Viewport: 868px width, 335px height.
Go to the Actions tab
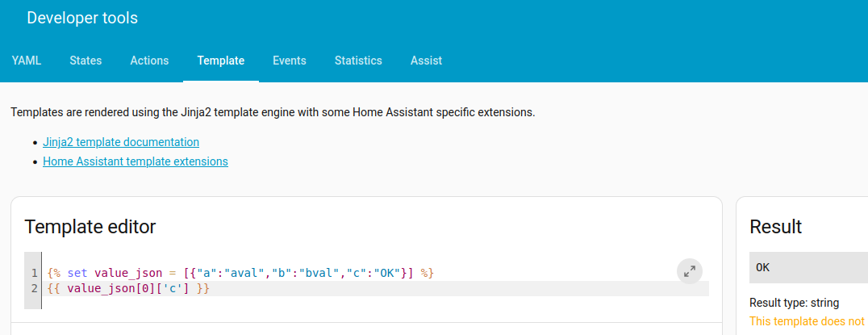coord(149,61)
